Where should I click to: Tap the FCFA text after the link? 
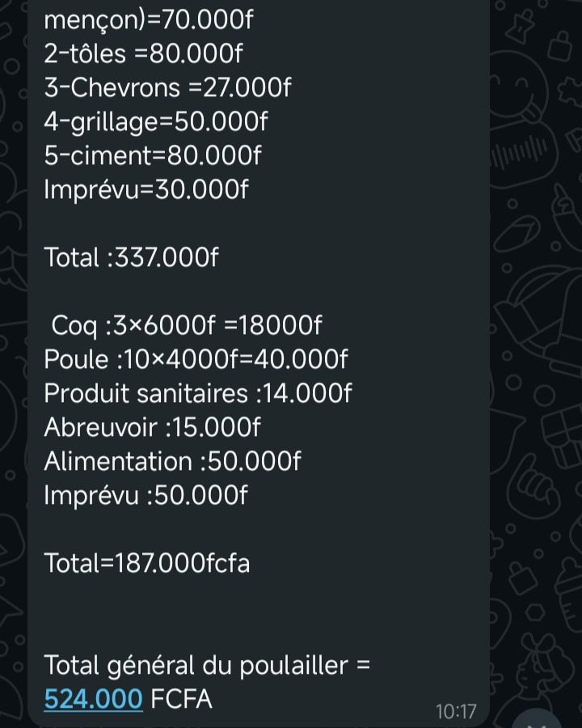click(181, 699)
